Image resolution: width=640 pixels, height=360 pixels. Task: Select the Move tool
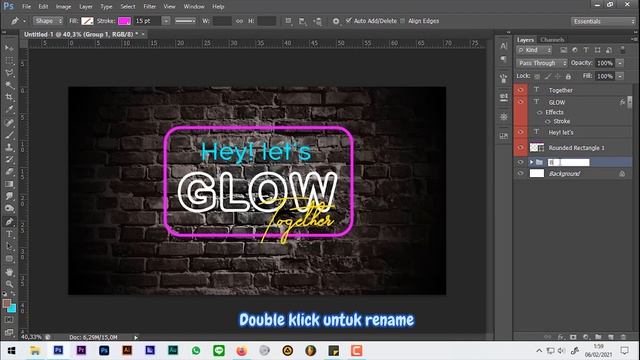(x=9, y=48)
